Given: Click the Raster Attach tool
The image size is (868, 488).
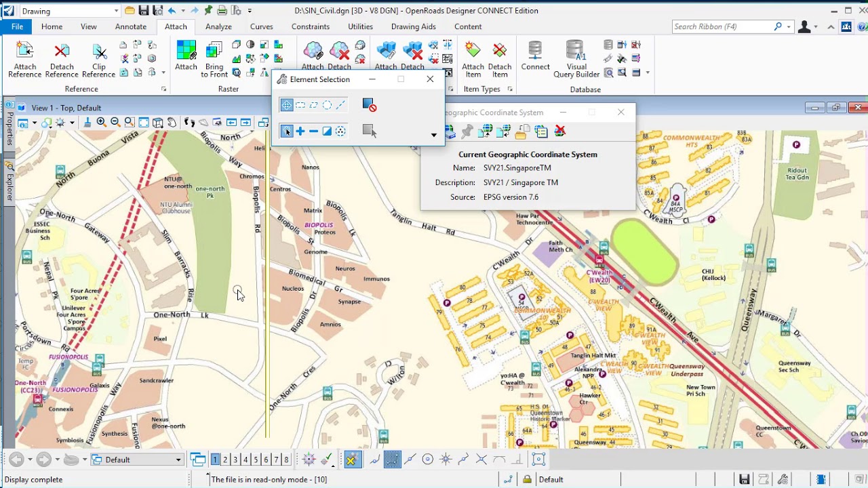Looking at the screenshot, I should coord(186,56).
